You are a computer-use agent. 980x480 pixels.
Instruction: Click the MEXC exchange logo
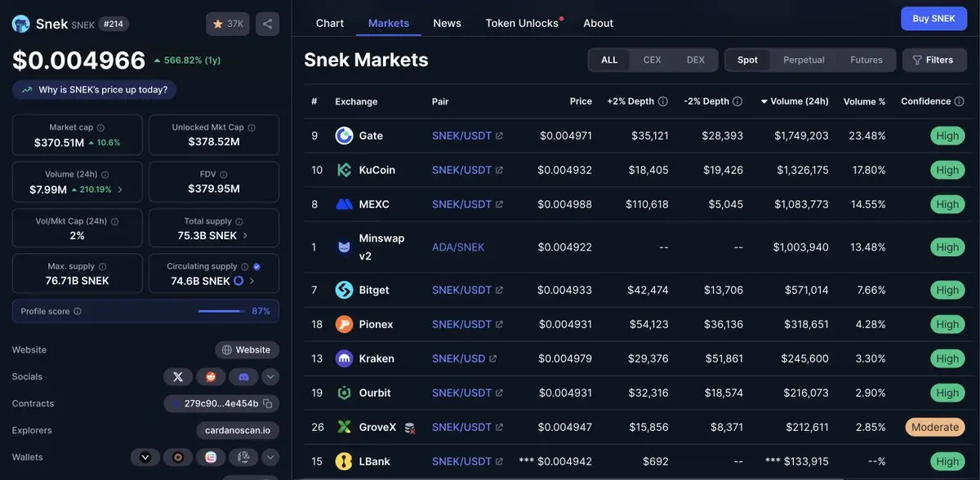[344, 204]
